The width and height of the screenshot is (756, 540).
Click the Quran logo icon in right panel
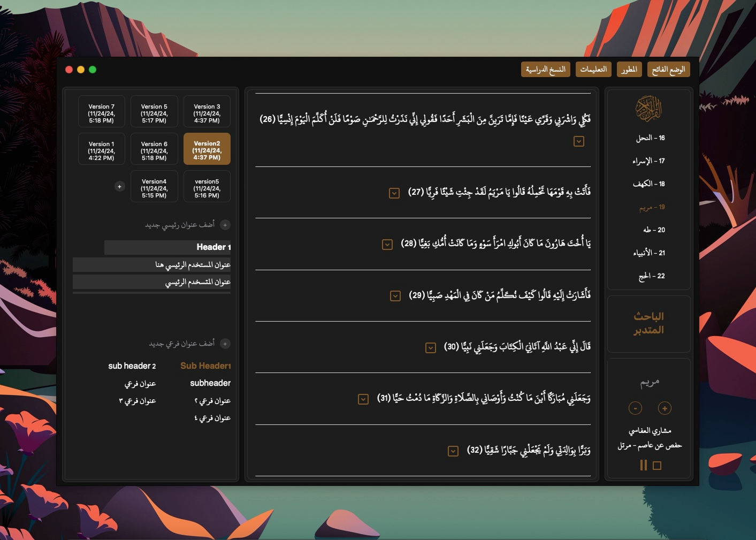pyautogui.click(x=648, y=109)
